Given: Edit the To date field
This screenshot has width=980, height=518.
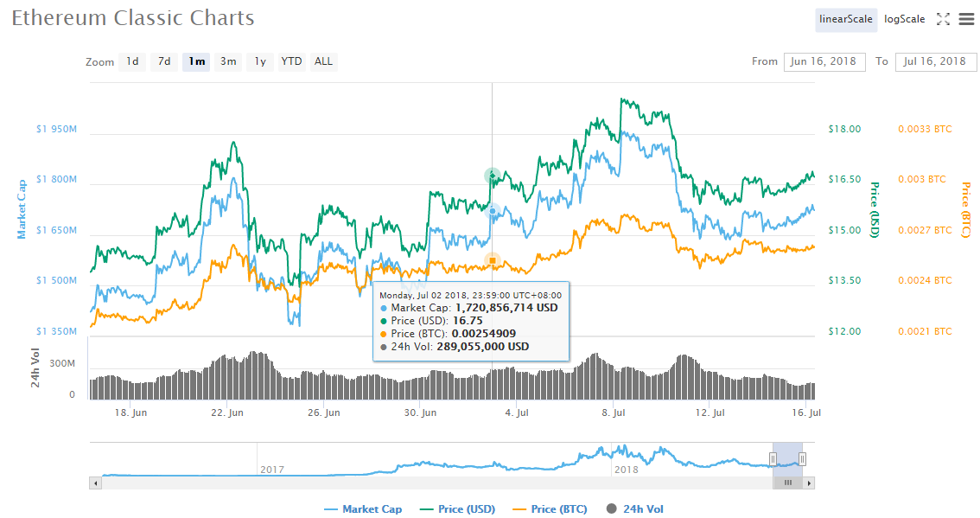Looking at the screenshot, I should [935, 61].
